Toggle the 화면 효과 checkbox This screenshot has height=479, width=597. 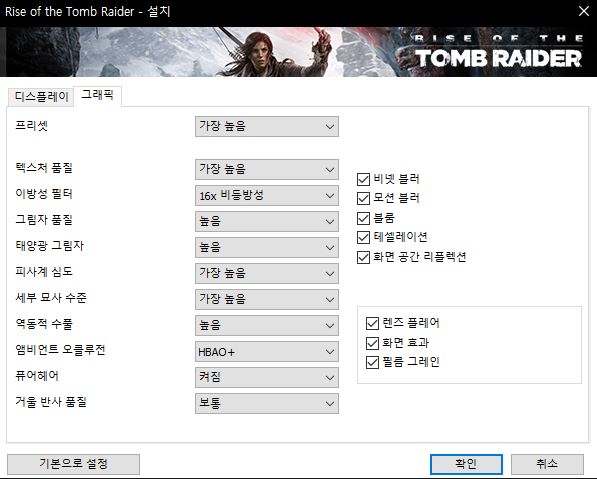(372, 343)
